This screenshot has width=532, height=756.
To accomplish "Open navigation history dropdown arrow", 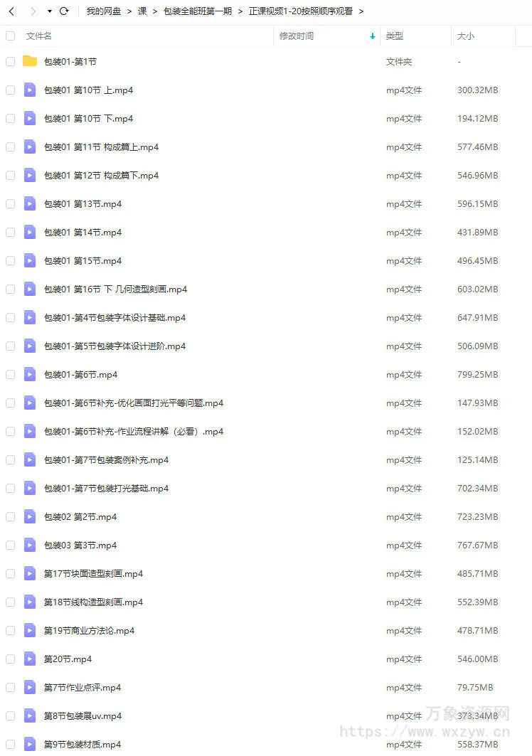I will 50,11.
